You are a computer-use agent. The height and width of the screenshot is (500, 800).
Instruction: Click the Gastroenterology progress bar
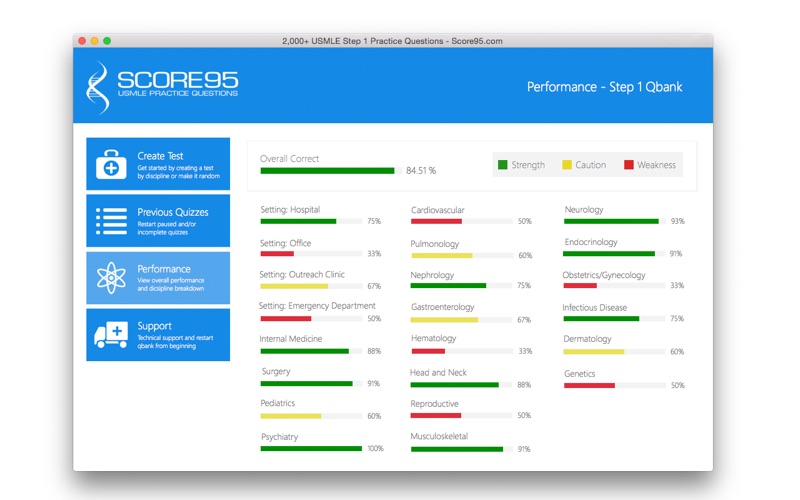point(461,320)
